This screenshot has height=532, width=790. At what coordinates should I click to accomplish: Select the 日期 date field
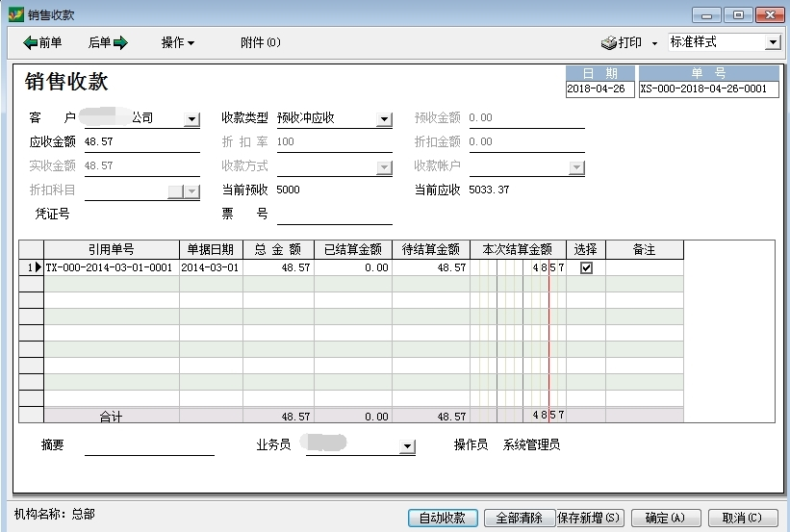600,89
